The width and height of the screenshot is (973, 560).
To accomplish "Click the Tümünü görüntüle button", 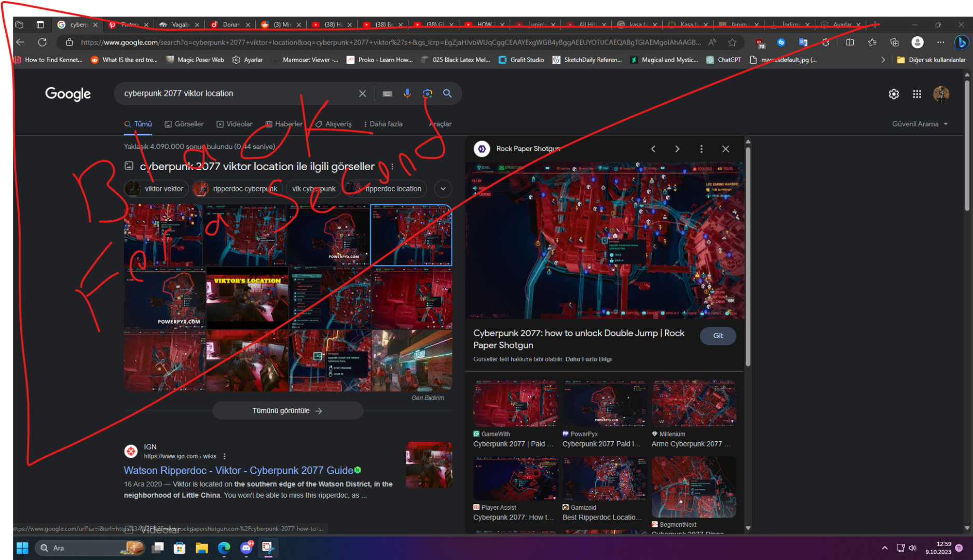I will 287,411.
